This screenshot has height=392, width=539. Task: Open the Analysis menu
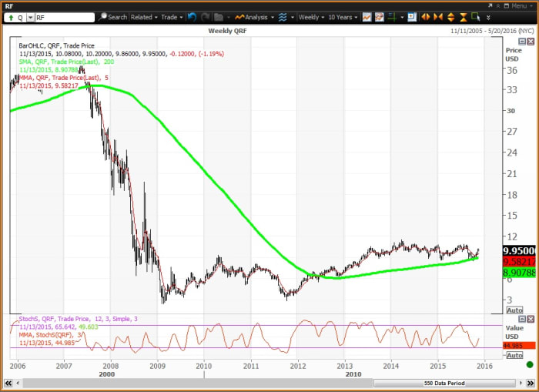pos(254,17)
